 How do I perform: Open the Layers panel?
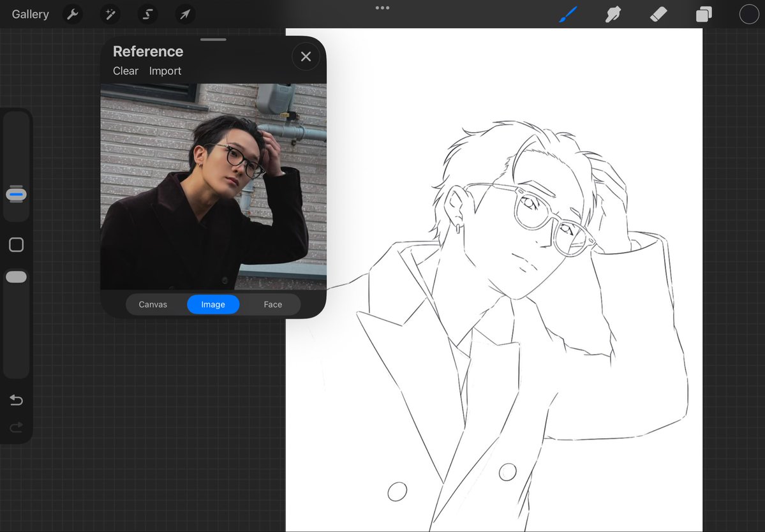704,14
